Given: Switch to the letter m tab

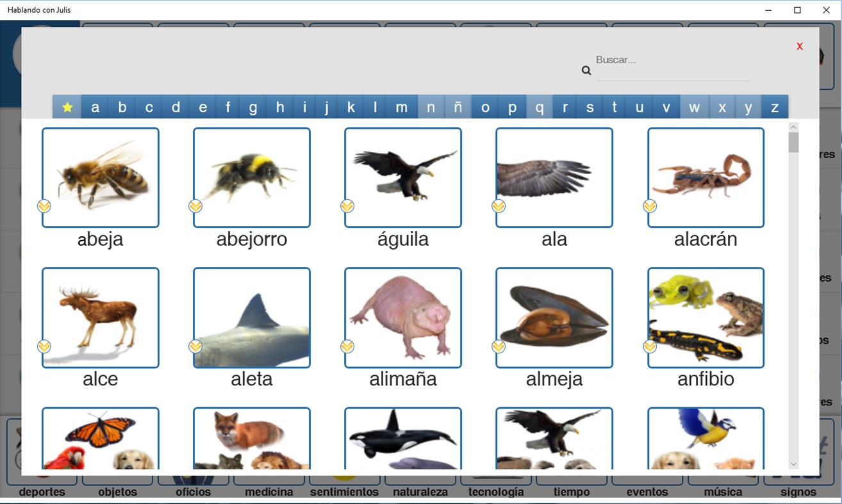Looking at the screenshot, I should click(400, 106).
